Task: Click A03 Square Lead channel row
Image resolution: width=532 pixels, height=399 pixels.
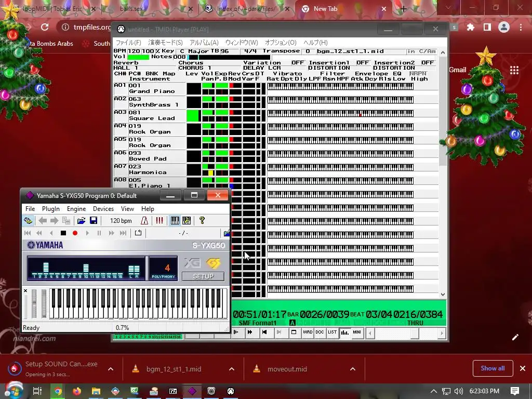Action: coord(275,116)
